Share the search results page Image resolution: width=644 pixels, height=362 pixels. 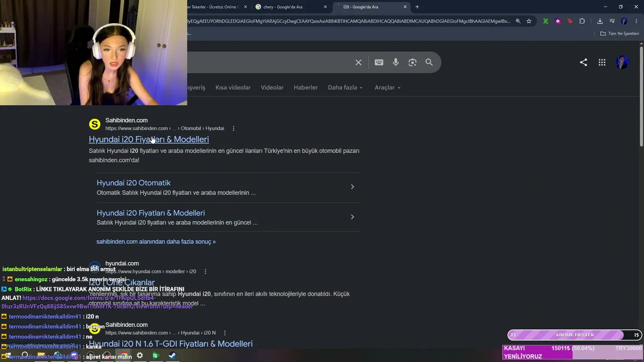pos(584,62)
